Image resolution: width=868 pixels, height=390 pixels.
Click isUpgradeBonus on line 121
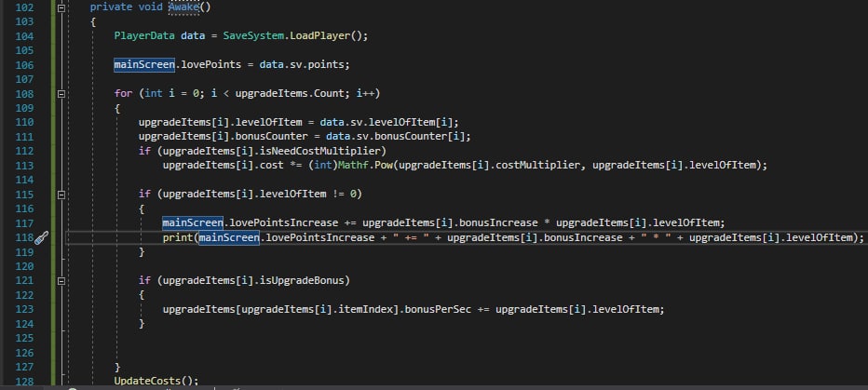[x=303, y=280]
